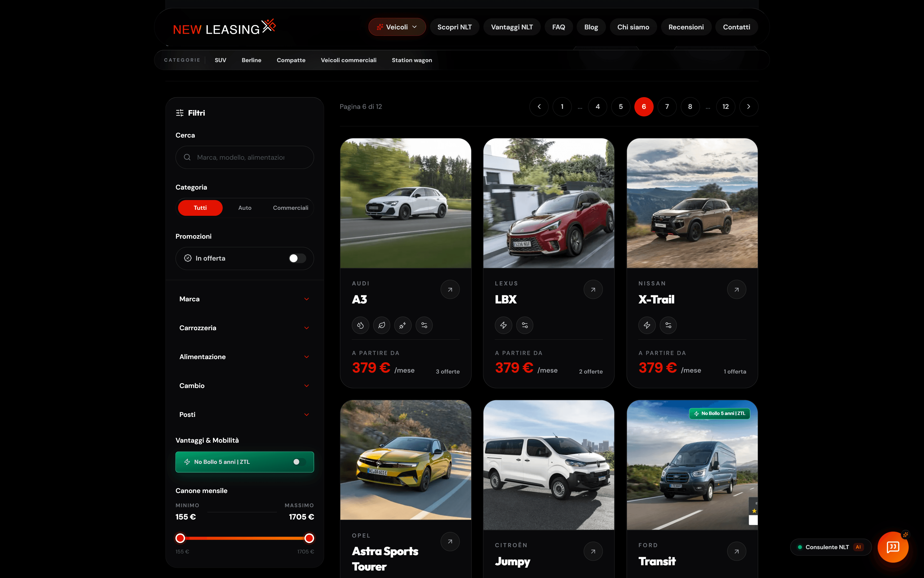Open Vantaggi NLT menu item
This screenshot has width=924, height=578.
pyautogui.click(x=512, y=27)
